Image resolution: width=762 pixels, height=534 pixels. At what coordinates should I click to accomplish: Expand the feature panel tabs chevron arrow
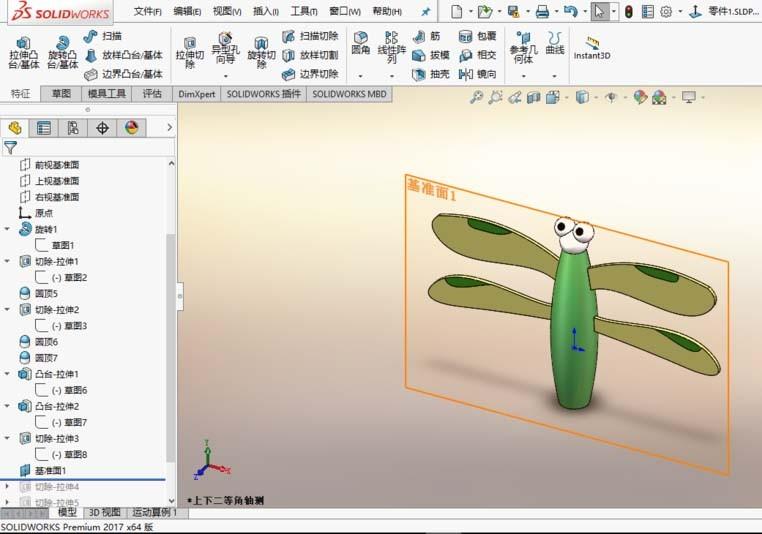pyautogui.click(x=169, y=127)
